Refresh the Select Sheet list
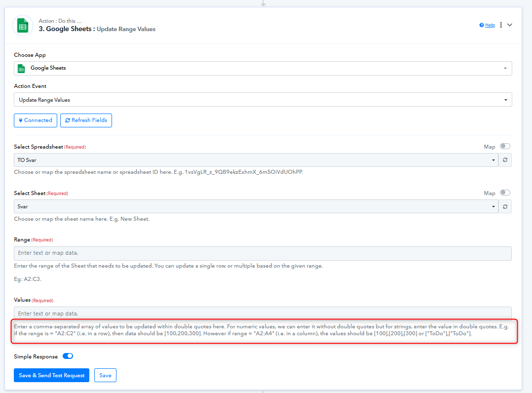532x393 pixels. coord(505,206)
